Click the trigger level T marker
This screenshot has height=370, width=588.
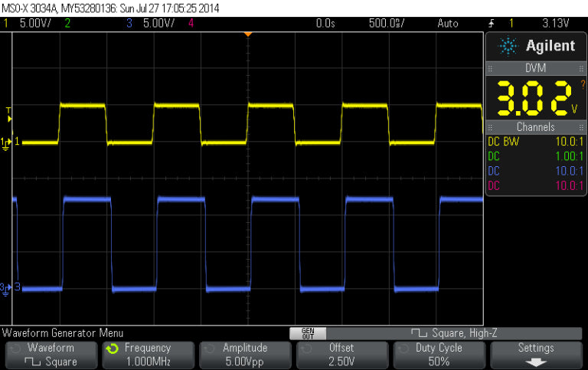pyautogui.click(x=8, y=114)
